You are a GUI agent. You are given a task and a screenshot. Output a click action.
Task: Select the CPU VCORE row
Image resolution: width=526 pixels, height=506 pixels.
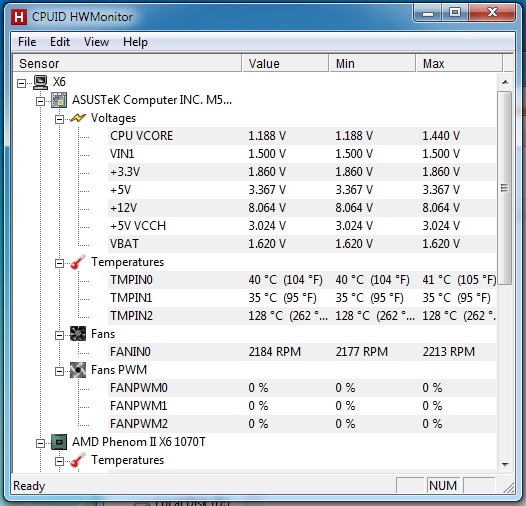pos(302,136)
